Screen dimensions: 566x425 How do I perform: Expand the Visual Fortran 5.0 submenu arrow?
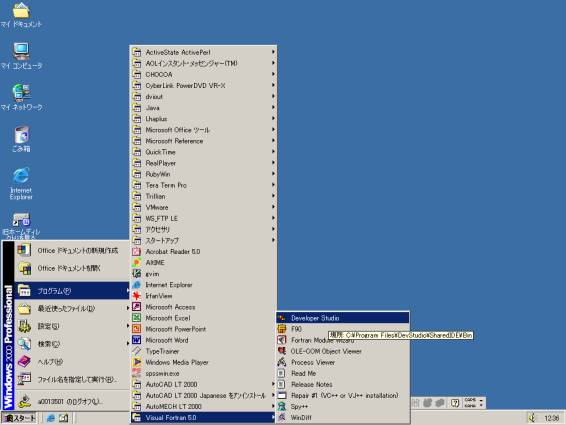[273, 417]
